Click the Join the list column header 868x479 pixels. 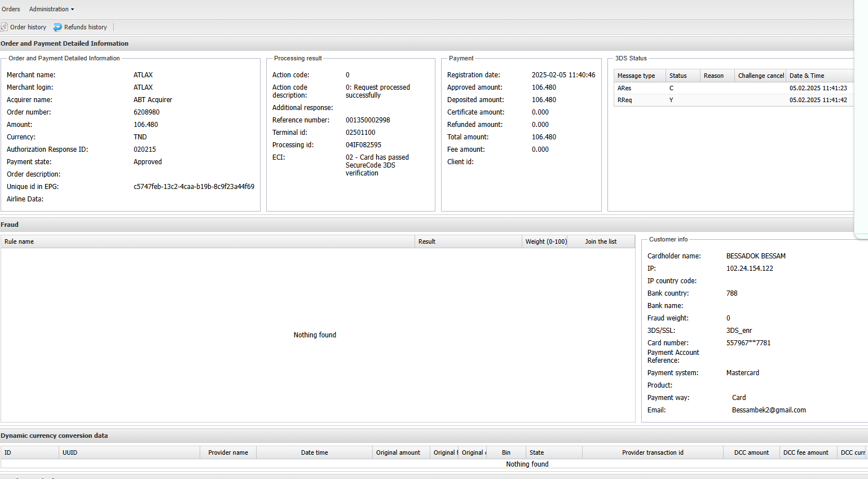(x=600, y=241)
